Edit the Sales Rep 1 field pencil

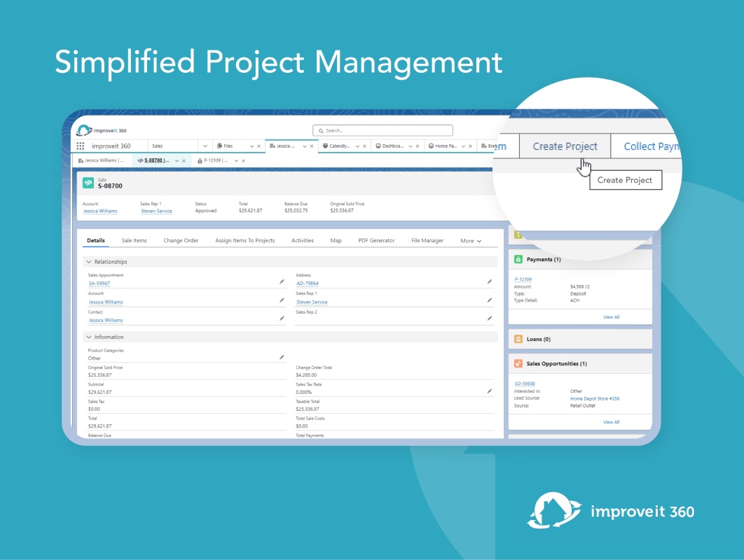click(x=489, y=300)
